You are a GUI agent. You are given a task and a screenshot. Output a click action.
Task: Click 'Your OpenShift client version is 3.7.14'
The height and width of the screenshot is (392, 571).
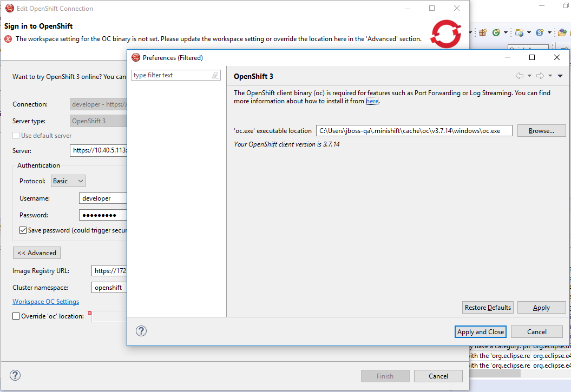[x=287, y=144]
